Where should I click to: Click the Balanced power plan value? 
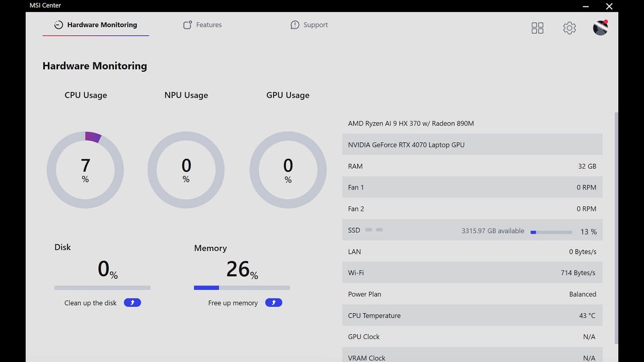(x=583, y=294)
